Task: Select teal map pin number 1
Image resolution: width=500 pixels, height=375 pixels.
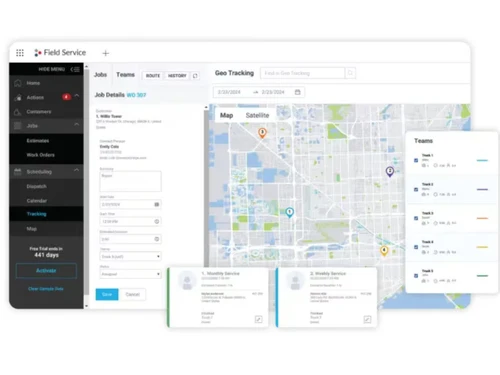Action: pyautogui.click(x=290, y=212)
